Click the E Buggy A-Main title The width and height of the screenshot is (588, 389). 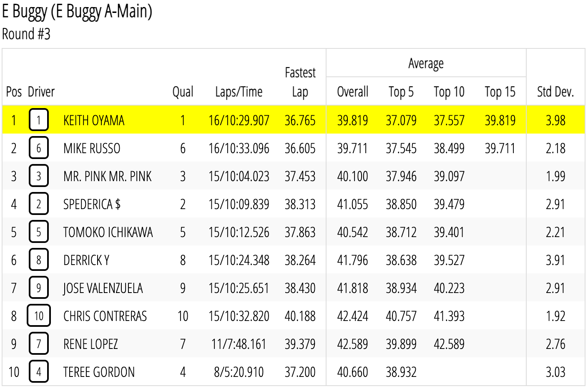(77, 11)
